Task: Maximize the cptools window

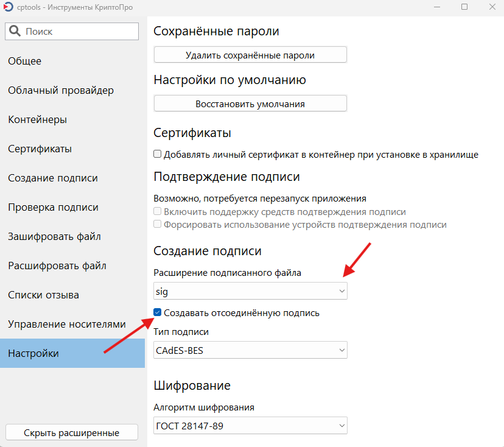Action: point(464,7)
